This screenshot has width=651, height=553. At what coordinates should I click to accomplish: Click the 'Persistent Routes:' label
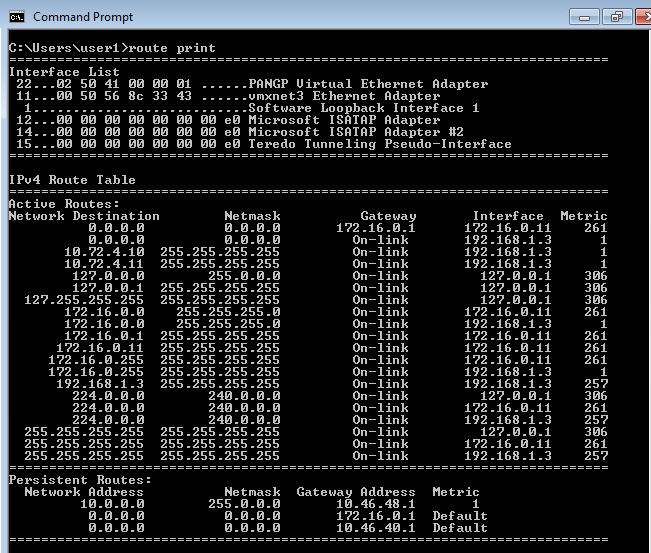coord(80,480)
